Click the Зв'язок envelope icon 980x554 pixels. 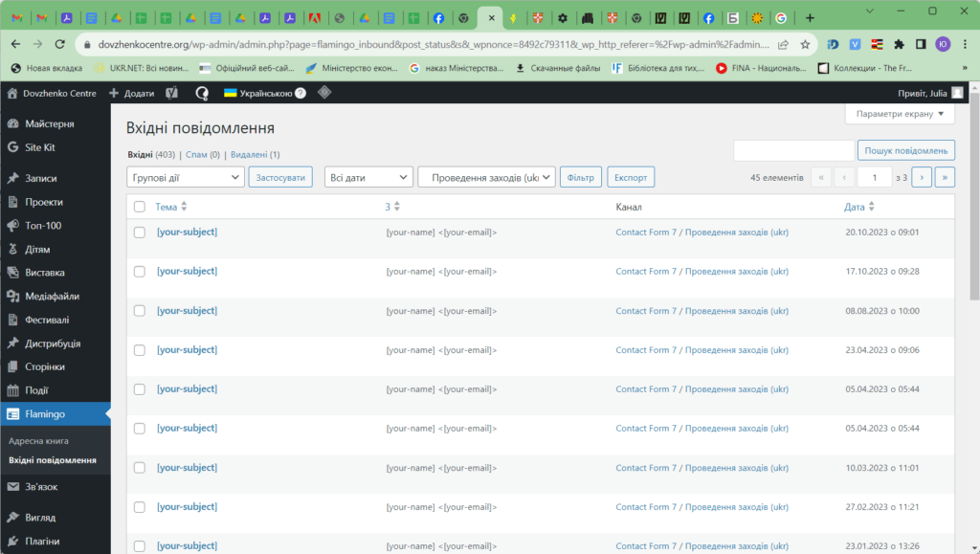pos(13,487)
